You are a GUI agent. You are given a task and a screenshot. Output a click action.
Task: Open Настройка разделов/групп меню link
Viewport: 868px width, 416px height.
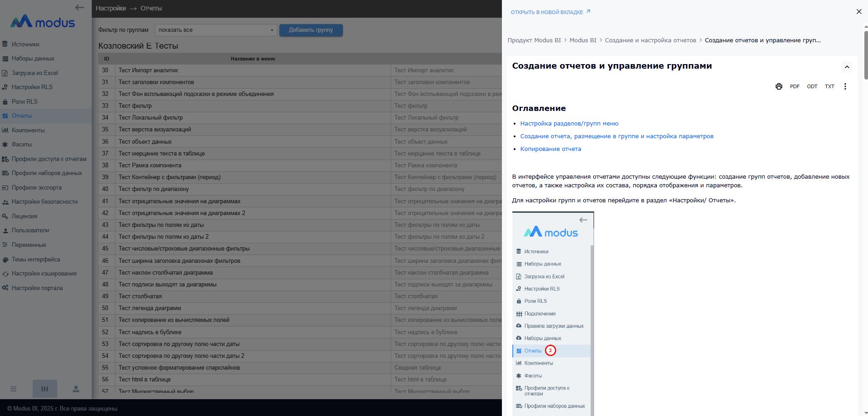pos(569,123)
